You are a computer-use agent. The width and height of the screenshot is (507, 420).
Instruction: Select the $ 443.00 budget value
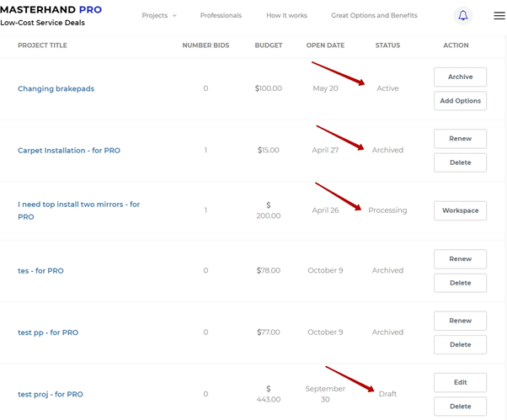point(269,394)
